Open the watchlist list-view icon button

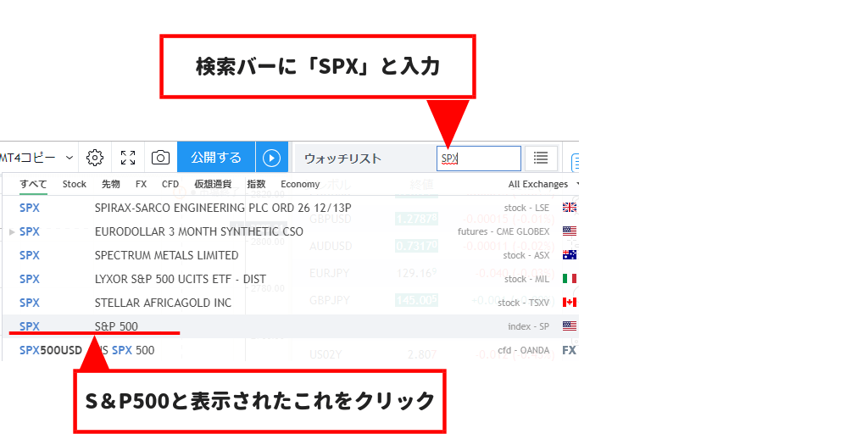pos(541,159)
